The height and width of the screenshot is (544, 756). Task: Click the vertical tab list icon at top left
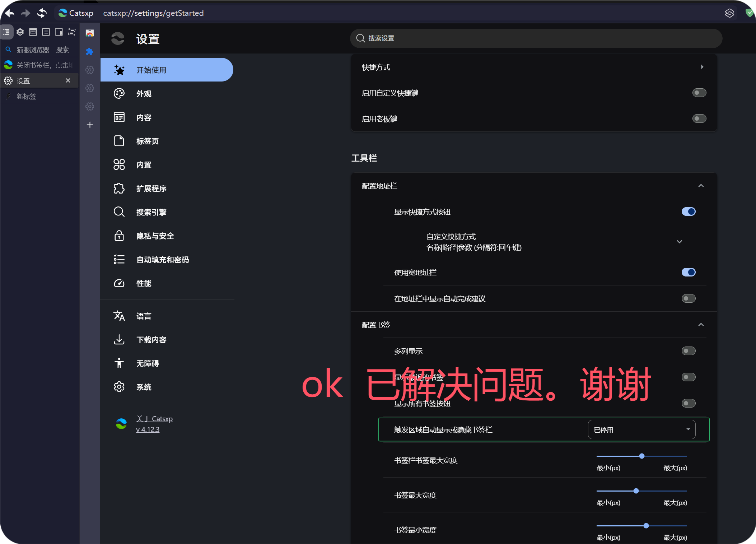tap(6, 32)
